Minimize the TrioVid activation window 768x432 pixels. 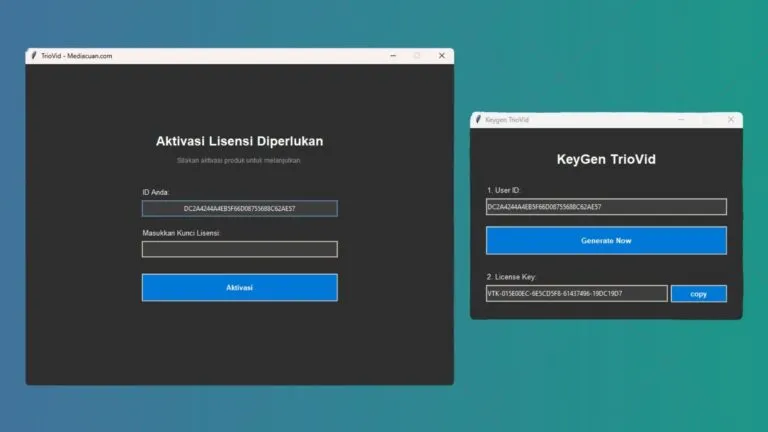click(x=391, y=56)
